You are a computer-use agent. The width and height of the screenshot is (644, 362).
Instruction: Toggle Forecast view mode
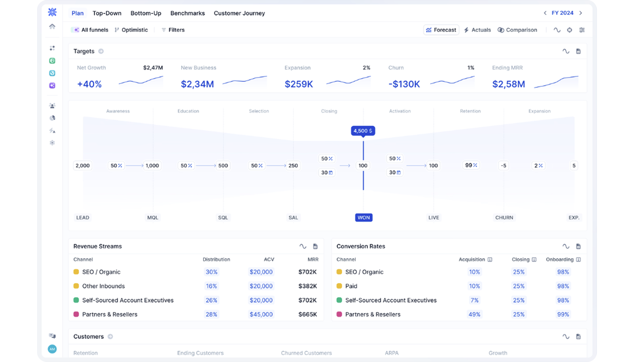441,30
